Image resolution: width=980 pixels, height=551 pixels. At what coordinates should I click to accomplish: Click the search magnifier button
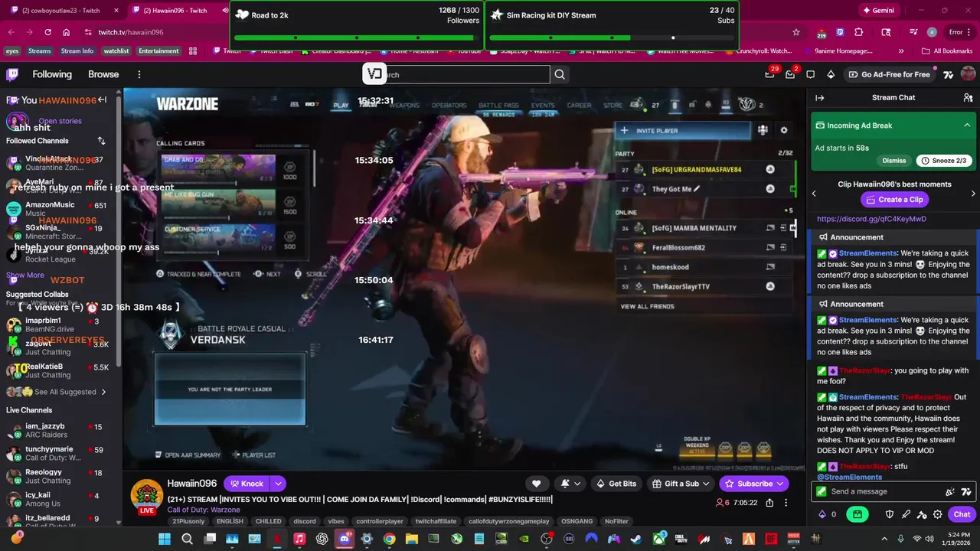coord(560,74)
